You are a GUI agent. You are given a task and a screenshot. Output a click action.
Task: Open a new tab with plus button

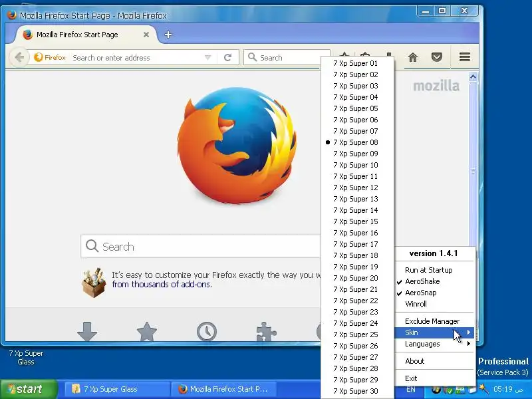click(x=168, y=35)
